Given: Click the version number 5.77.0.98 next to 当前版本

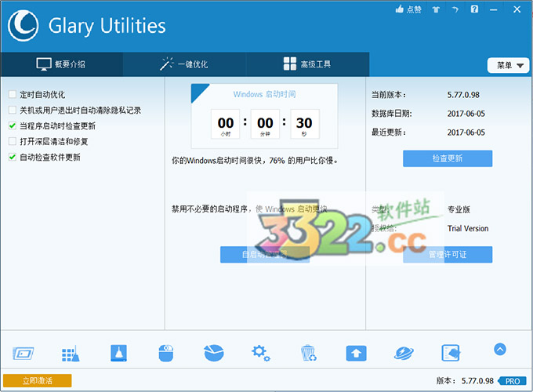Looking at the screenshot, I should pos(463,95).
